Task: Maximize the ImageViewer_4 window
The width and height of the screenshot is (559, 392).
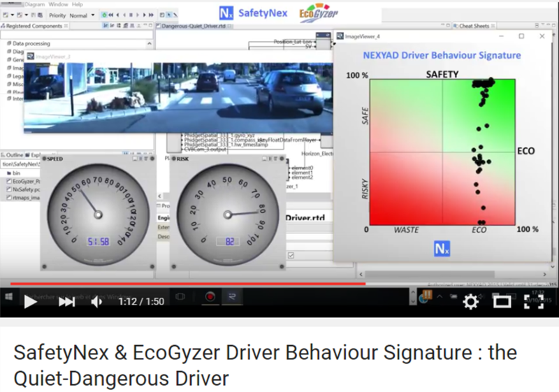Action: click(x=521, y=36)
